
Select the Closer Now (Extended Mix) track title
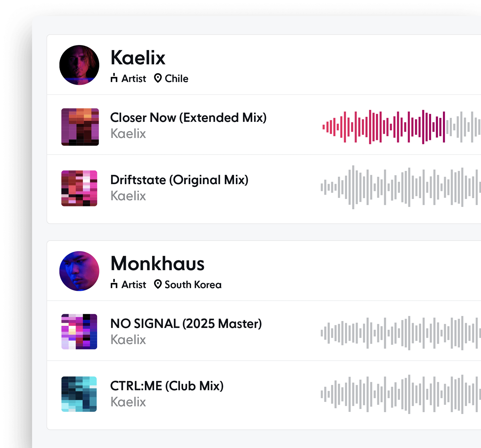click(x=188, y=118)
